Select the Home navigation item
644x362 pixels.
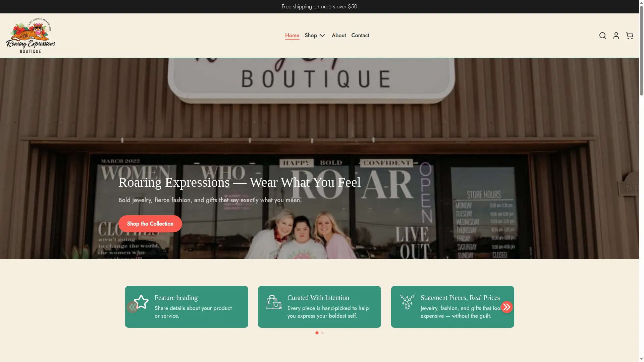[x=292, y=36]
